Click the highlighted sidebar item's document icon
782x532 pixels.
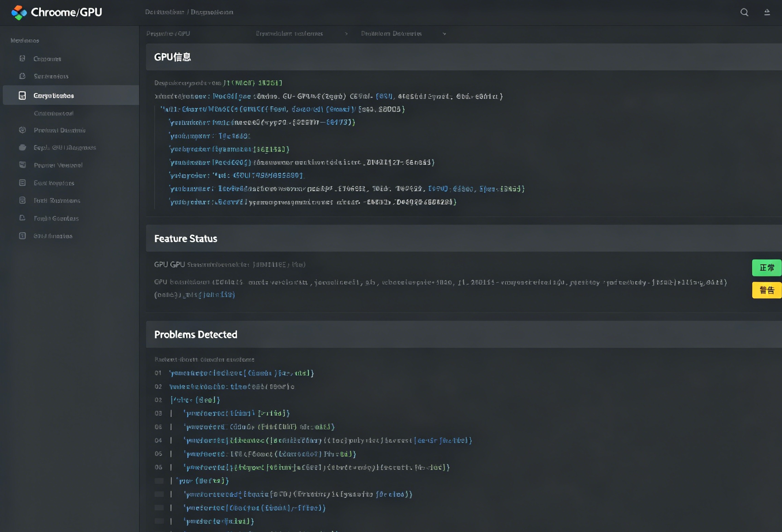click(x=22, y=95)
